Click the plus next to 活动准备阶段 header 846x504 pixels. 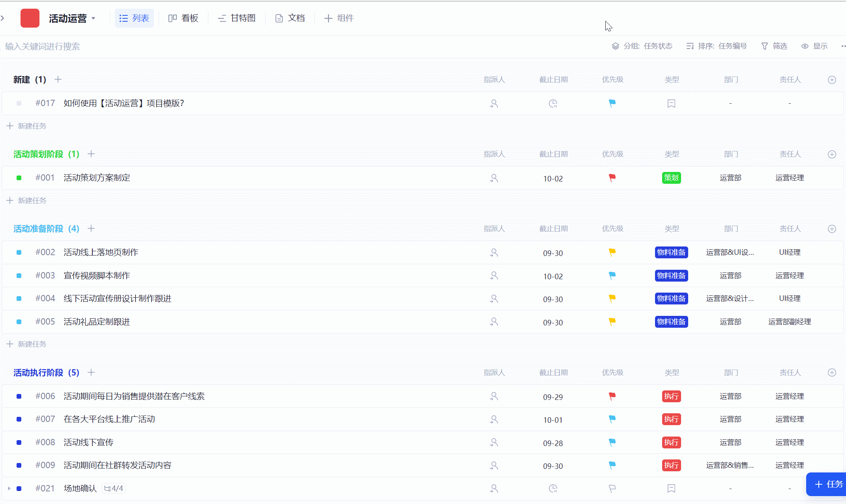point(91,229)
